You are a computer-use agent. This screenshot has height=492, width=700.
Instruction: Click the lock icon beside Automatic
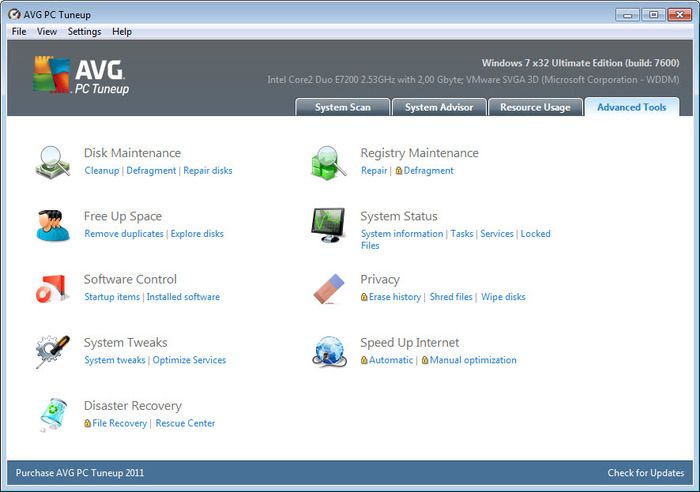(x=364, y=360)
